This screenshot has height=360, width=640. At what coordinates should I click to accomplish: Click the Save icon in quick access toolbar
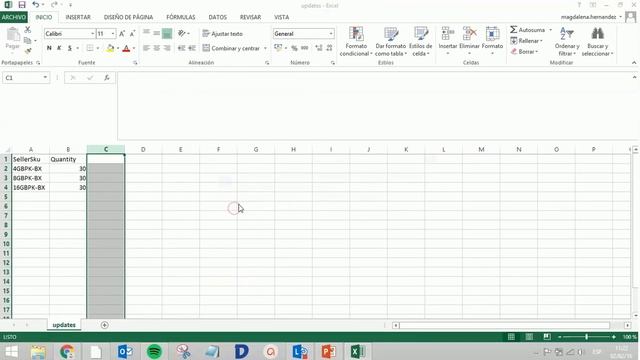coord(22,5)
